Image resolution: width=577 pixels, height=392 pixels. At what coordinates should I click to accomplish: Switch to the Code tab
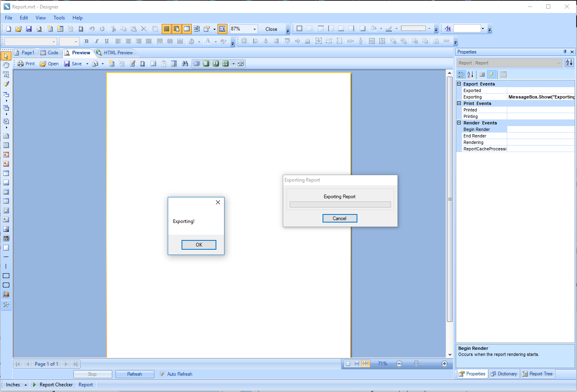point(49,53)
